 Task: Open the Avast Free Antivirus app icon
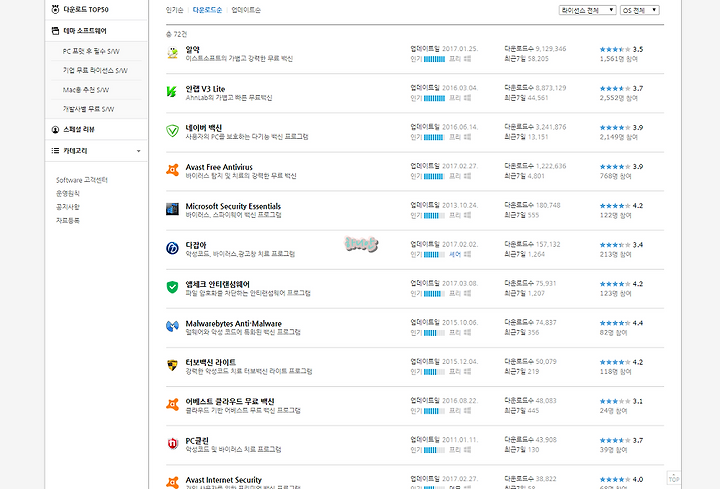[x=172, y=170]
